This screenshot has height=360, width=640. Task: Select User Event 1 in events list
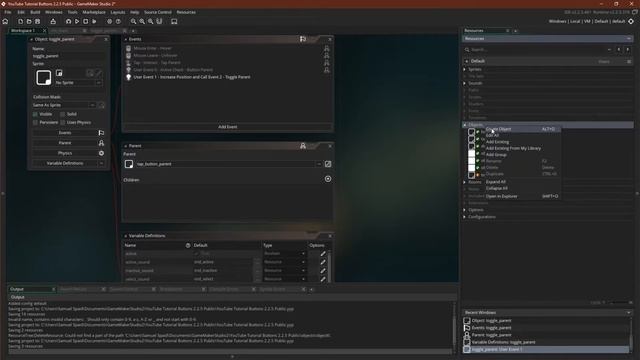227,77
